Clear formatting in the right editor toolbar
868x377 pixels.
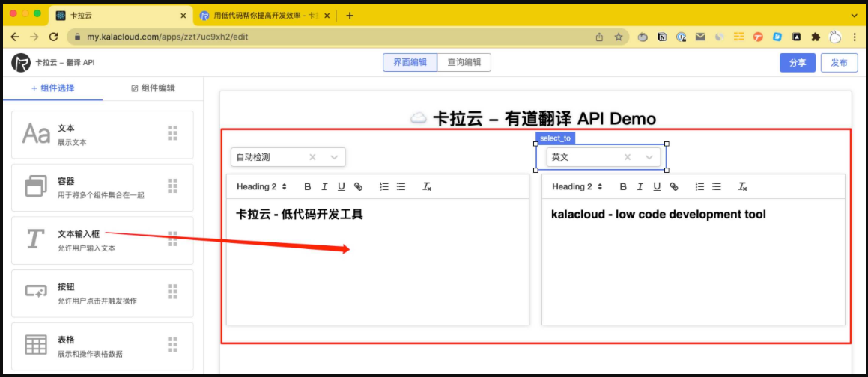[742, 187]
